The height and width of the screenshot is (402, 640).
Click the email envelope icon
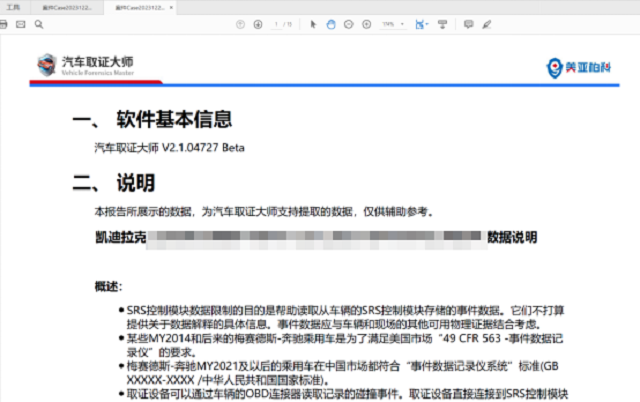(20, 24)
